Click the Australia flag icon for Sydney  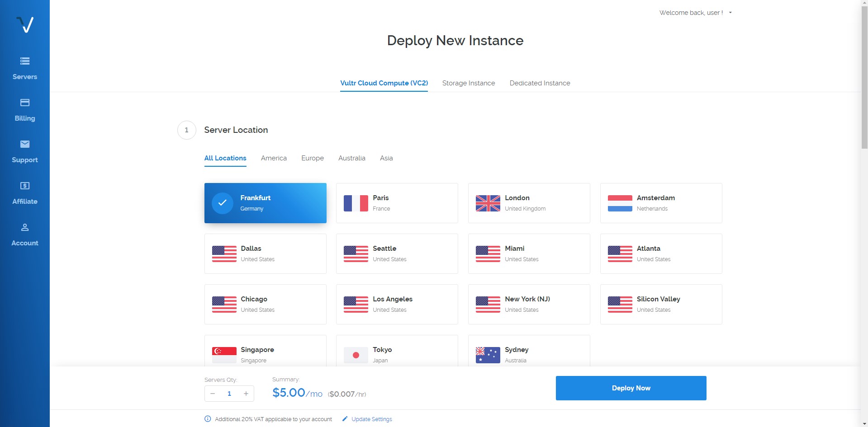pos(488,355)
